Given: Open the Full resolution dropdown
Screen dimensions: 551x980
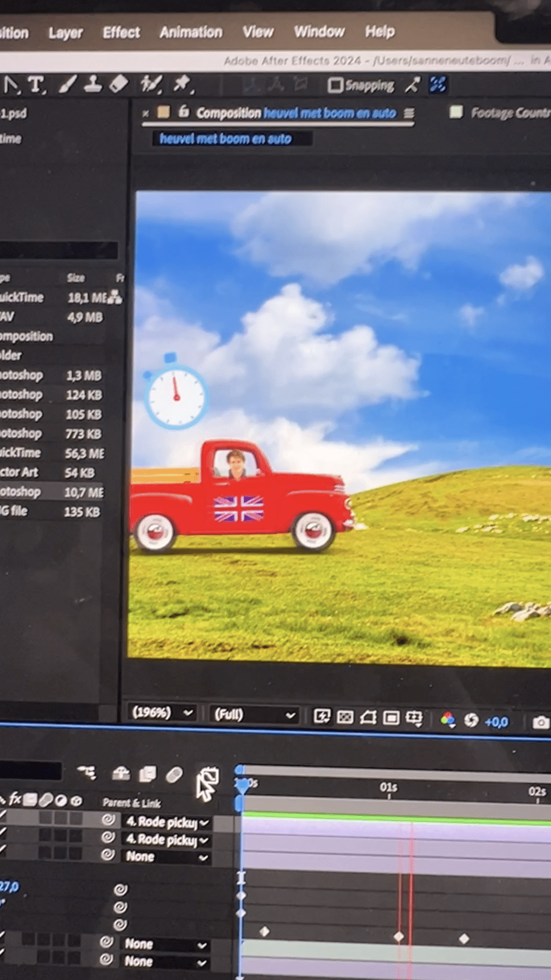Looking at the screenshot, I should (254, 715).
